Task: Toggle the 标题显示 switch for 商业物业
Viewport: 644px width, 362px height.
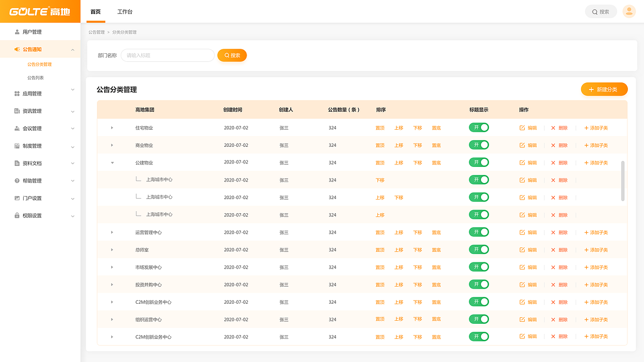Action: click(479, 145)
